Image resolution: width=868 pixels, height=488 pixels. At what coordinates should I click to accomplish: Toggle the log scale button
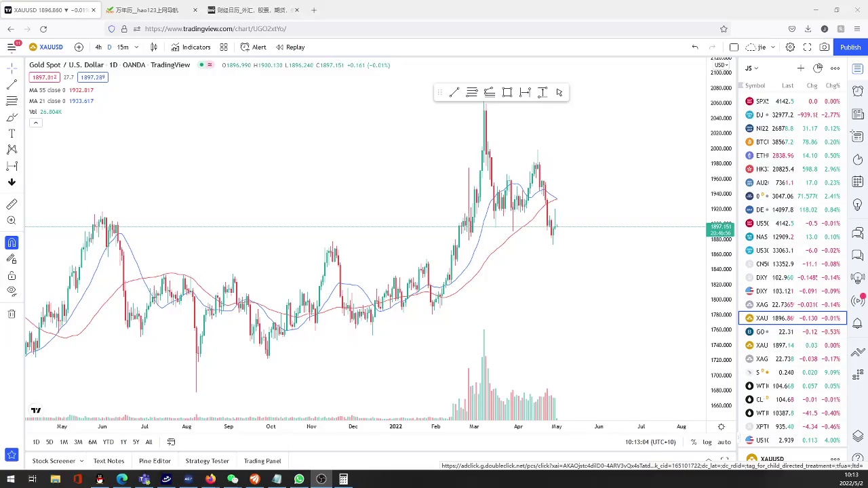(x=707, y=442)
